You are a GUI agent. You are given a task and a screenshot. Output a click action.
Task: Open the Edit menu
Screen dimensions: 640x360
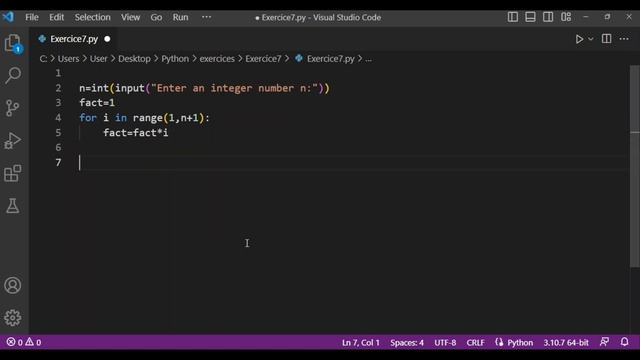(x=56, y=17)
